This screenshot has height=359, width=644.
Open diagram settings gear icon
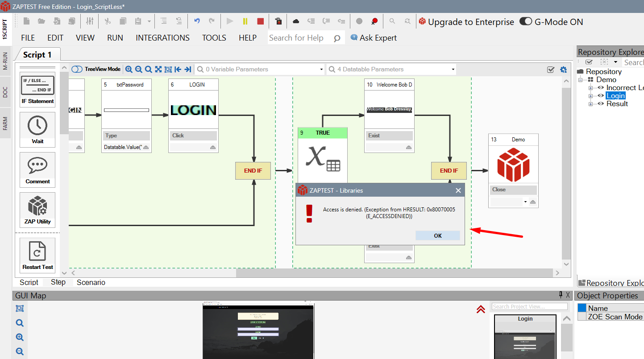point(563,70)
